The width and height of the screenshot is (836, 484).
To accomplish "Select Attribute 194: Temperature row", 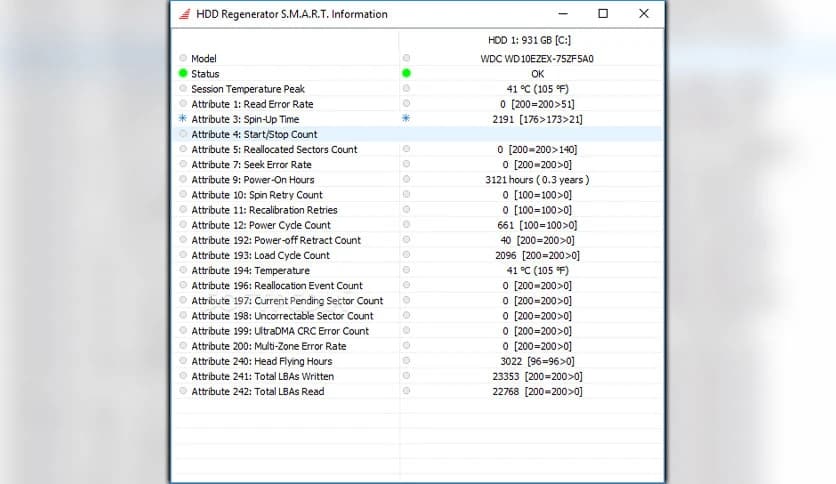I will click(x=251, y=271).
